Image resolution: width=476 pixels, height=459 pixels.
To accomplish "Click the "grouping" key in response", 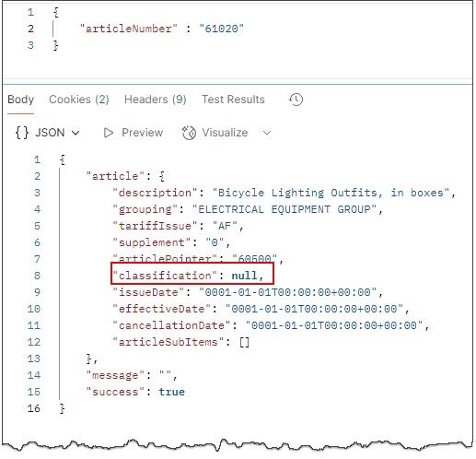I will coord(145,209).
